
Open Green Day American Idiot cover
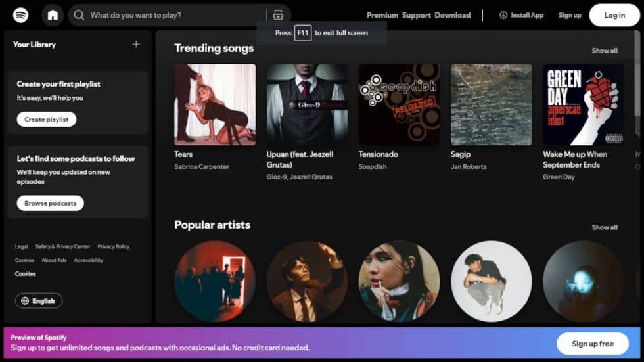(x=584, y=104)
